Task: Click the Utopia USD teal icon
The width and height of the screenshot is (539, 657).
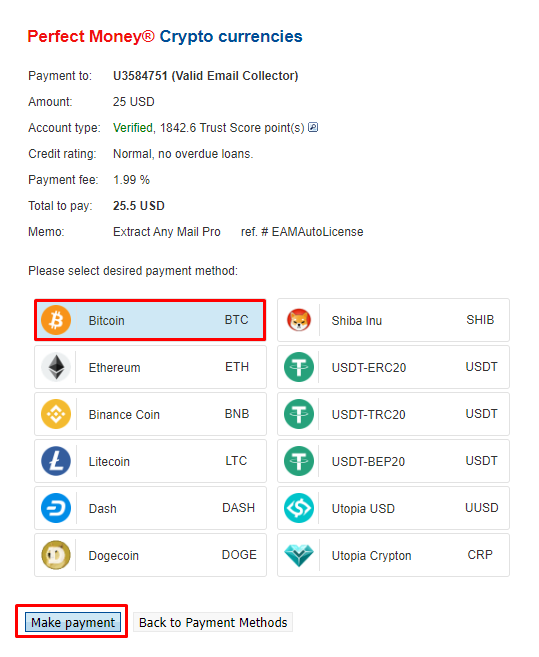Action: point(299,508)
